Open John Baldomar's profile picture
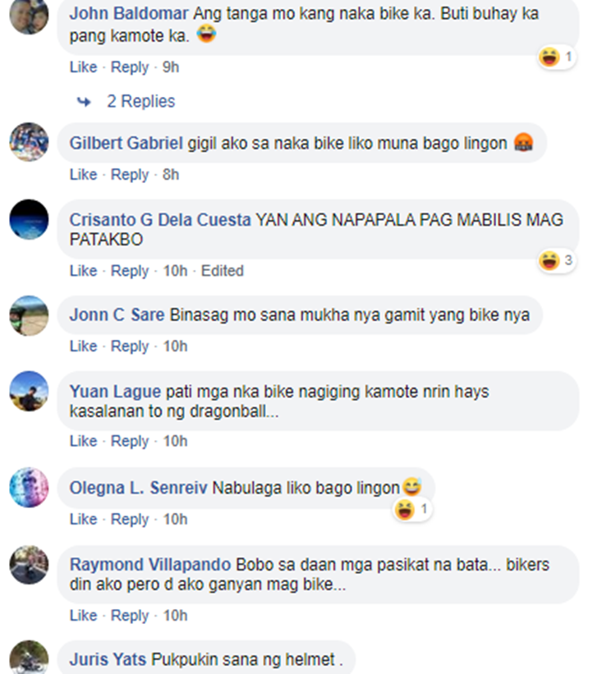The width and height of the screenshot is (616, 674). (29, 15)
